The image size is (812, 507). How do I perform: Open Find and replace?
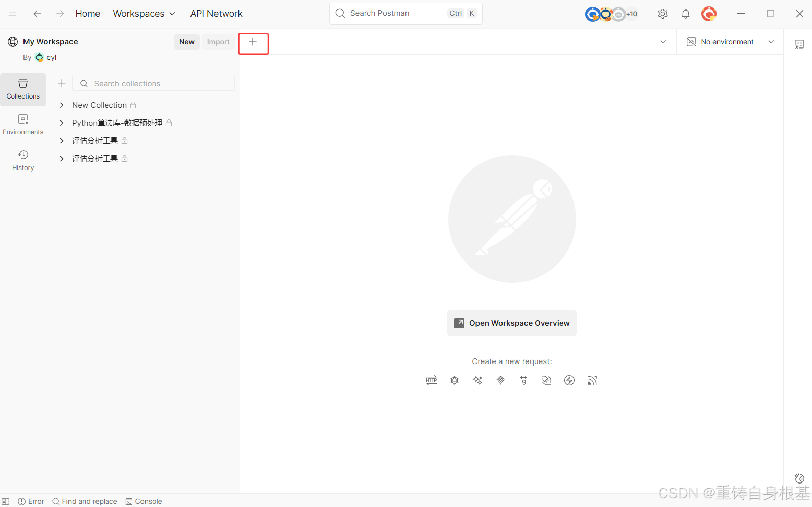(85, 501)
